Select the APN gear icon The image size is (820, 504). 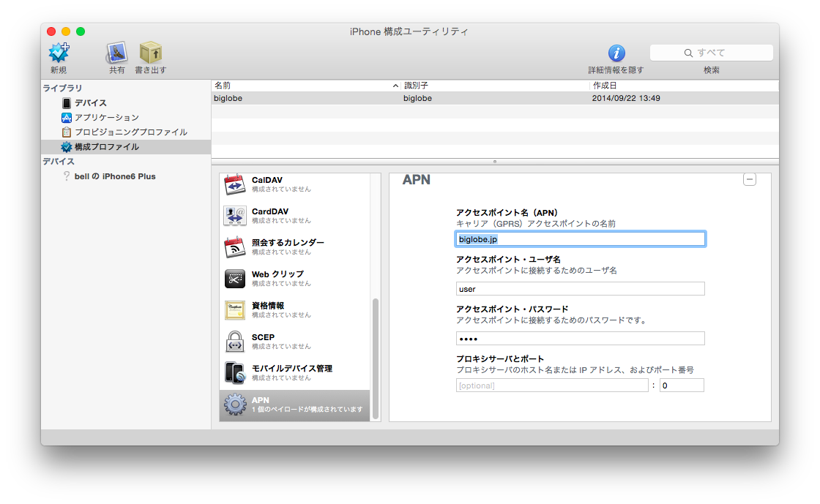coord(235,405)
